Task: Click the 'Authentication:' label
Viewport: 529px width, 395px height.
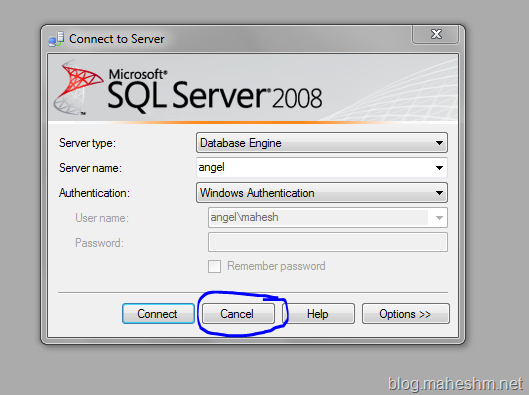Action: tap(94, 193)
